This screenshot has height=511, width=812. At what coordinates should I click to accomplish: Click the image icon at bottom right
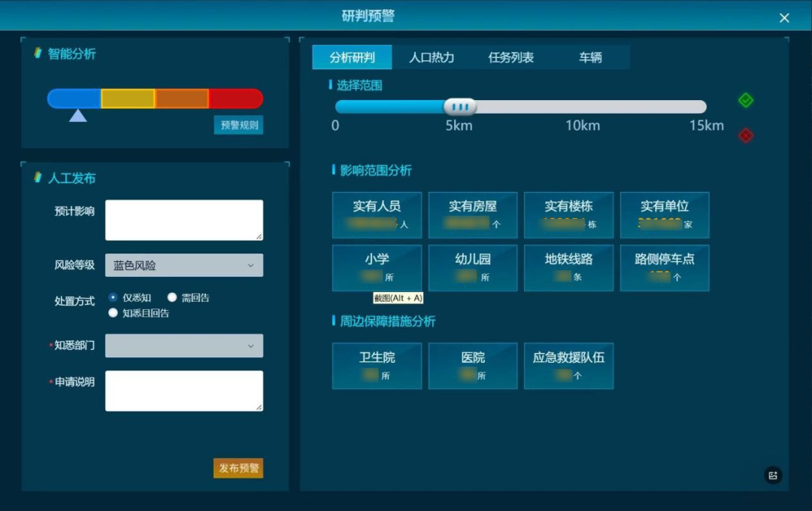click(x=773, y=475)
